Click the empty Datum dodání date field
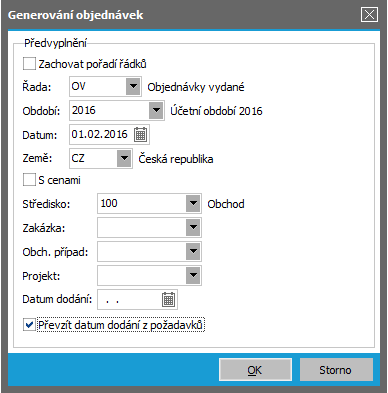Image resolution: width=388 pixels, height=393 pixels. tap(129, 299)
